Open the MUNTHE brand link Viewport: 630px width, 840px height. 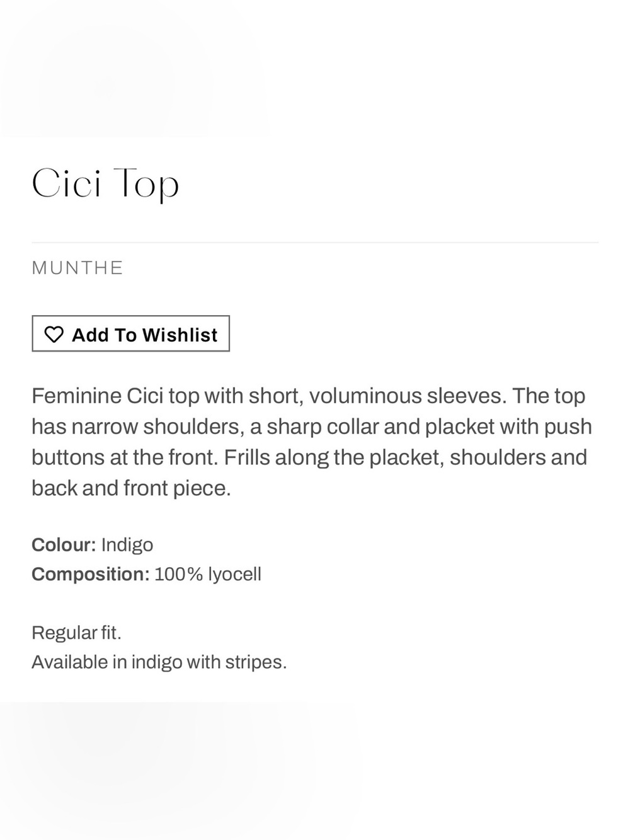pos(77,268)
